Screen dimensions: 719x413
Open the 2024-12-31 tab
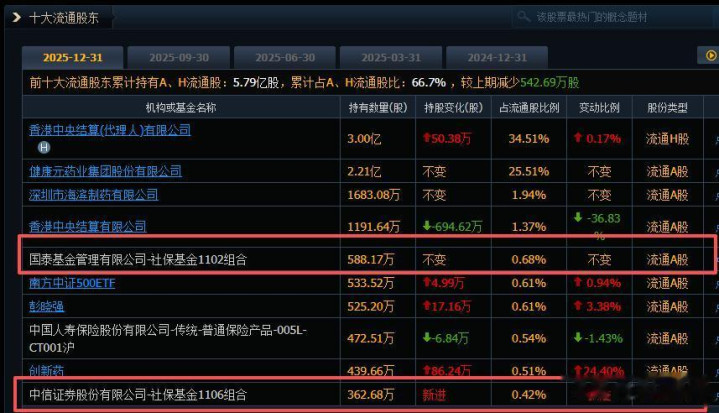tap(497, 57)
